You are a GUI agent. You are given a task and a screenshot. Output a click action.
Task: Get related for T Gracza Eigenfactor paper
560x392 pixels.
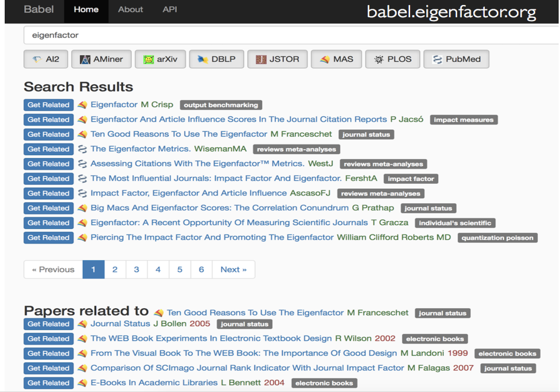[x=48, y=223]
